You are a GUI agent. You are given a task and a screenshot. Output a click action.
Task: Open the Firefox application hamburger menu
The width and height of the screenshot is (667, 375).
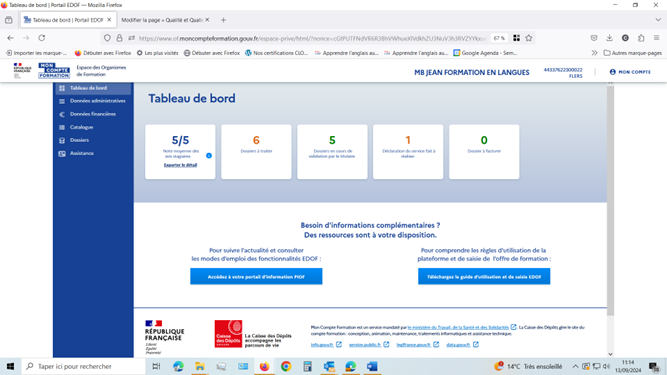(x=657, y=38)
